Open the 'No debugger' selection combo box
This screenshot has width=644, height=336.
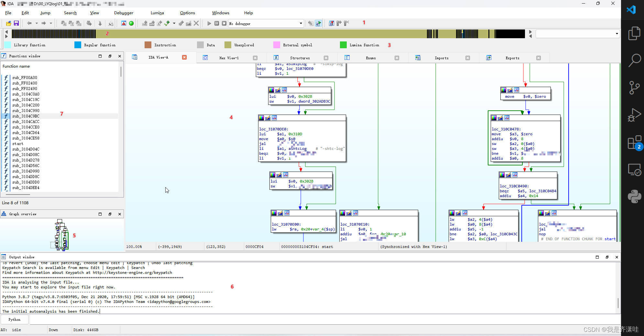coord(266,23)
